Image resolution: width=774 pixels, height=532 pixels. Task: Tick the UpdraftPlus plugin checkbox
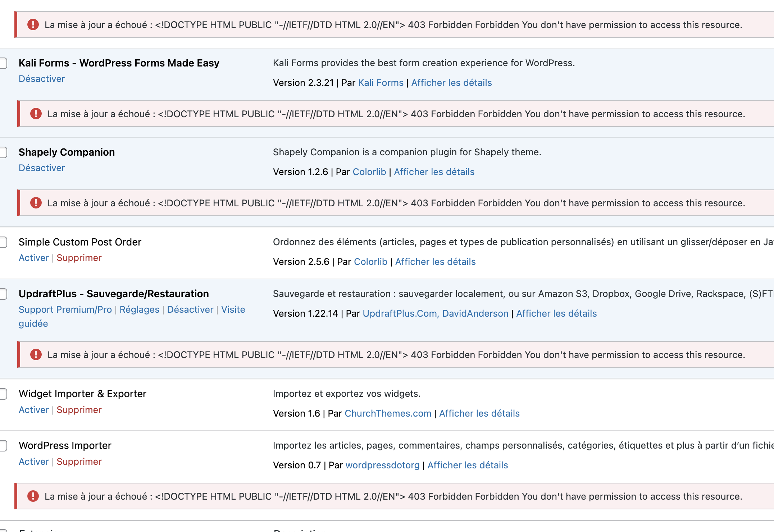coord(3,294)
